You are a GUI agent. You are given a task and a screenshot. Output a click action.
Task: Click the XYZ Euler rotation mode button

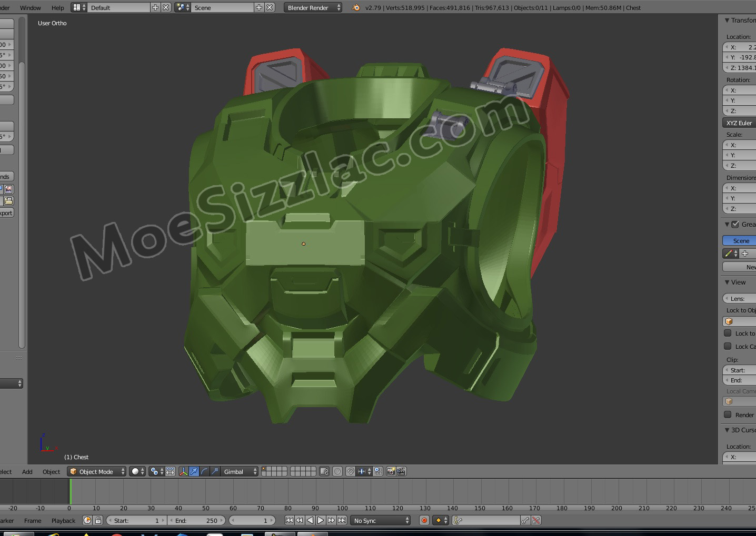coord(739,123)
